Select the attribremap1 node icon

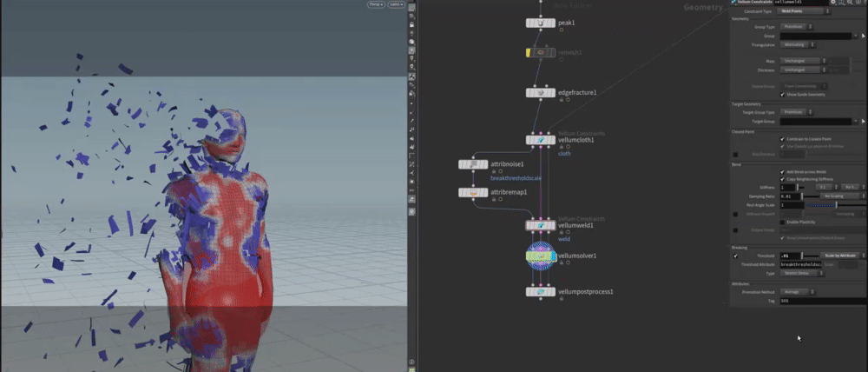[473, 192]
